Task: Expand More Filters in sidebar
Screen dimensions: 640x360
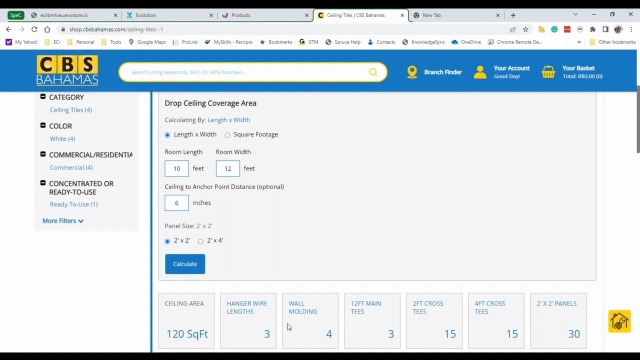Action: point(63,221)
